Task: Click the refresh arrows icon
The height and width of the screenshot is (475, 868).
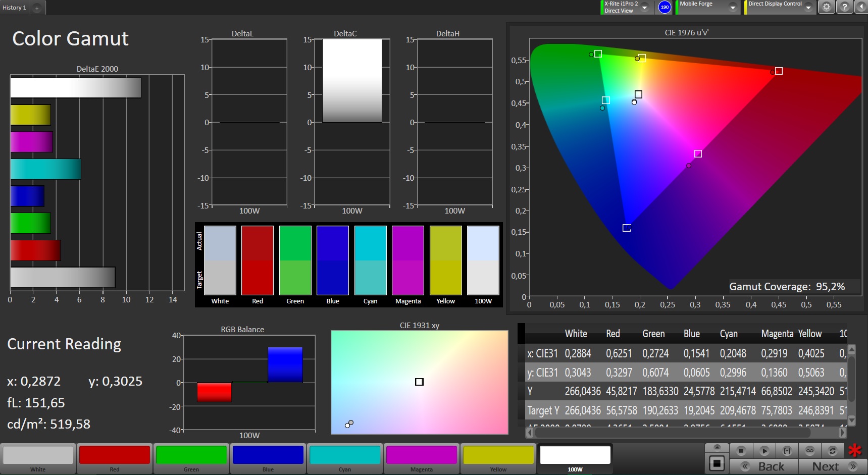Action: coord(833,450)
